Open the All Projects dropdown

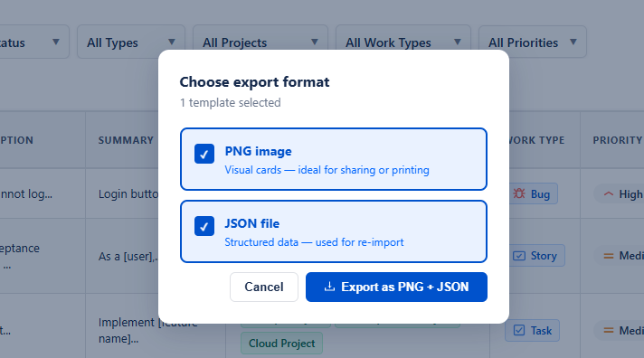(260, 42)
